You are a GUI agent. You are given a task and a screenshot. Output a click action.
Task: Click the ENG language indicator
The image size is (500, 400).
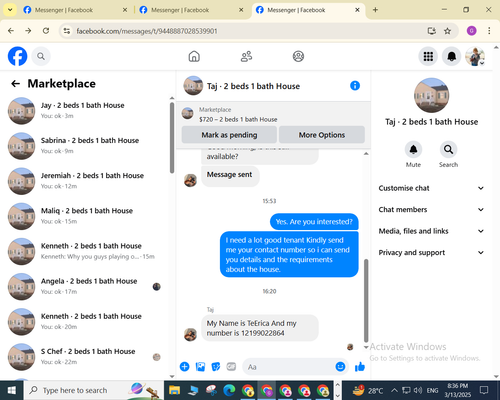click(x=432, y=390)
